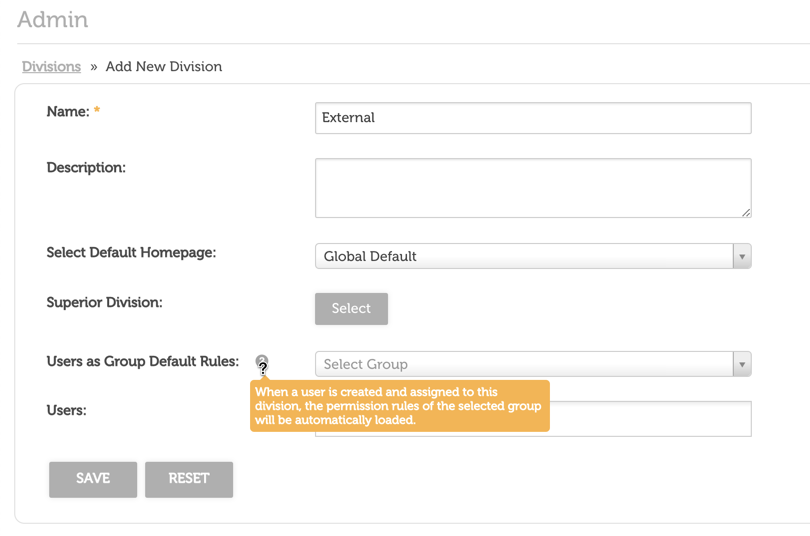Image resolution: width=810 pixels, height=536 pixels.
Task: Reset the division form
Action: click(x=189, y=479)
